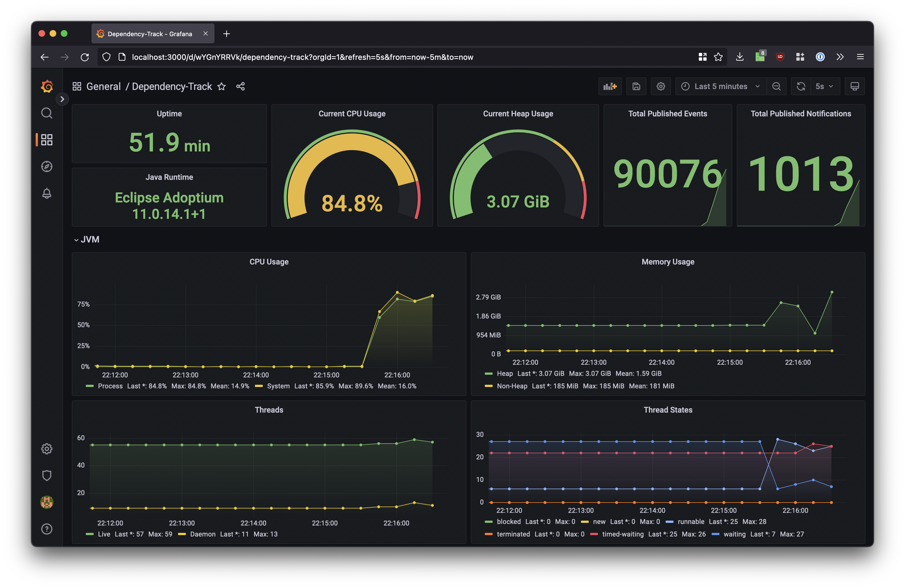Open the user avatar profile icon
This screenshot has width=905, height=588.
[47, 502]
